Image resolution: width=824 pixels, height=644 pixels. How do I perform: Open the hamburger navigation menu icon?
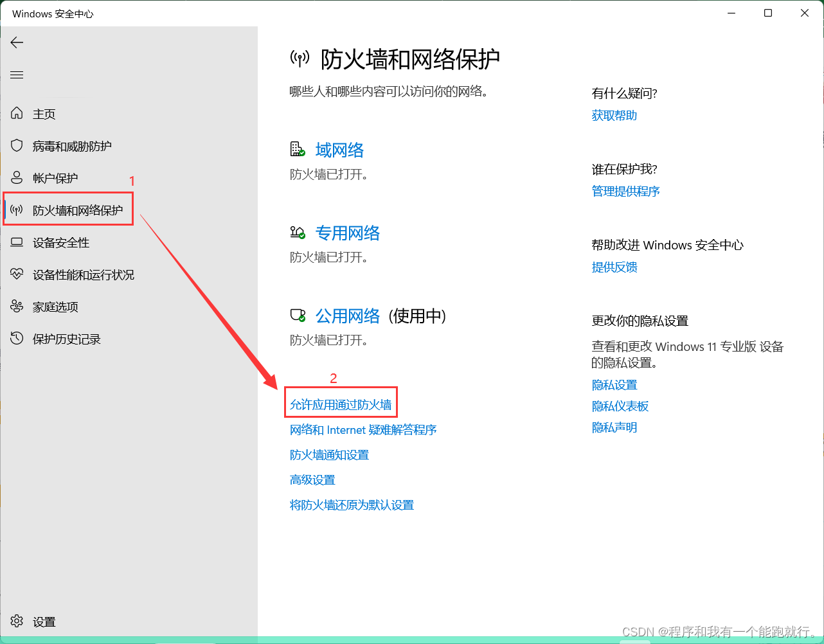(17, 75)
